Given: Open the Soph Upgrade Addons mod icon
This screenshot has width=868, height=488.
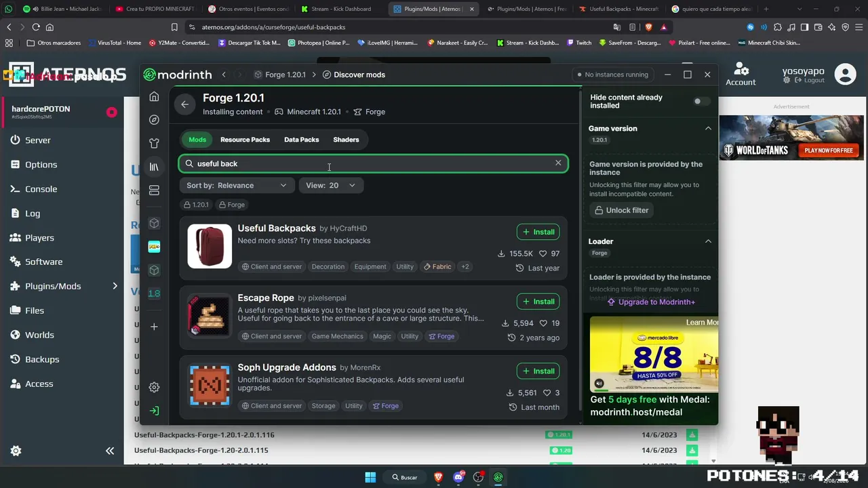Looking at the screenshot, I should click(210, 385).
